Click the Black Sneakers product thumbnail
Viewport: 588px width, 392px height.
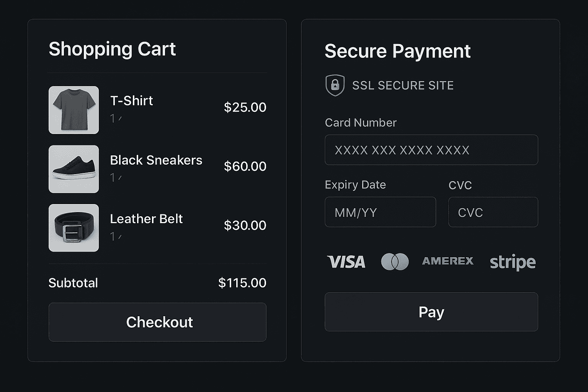point(73,169)
